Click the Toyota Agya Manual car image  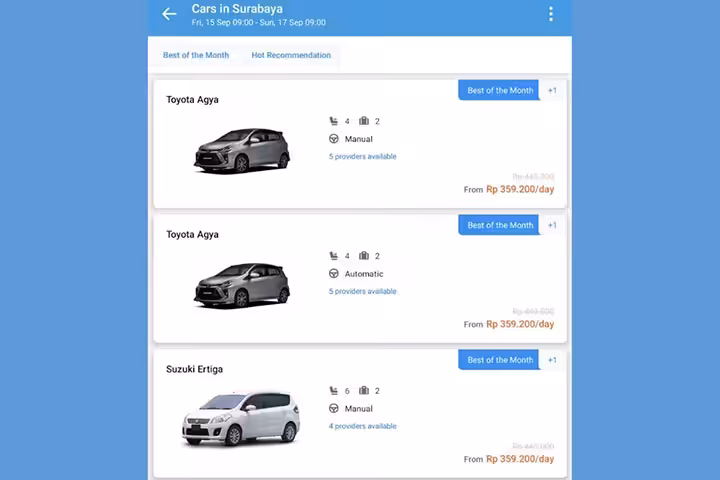pyautogui.click(x=242, y=150)
